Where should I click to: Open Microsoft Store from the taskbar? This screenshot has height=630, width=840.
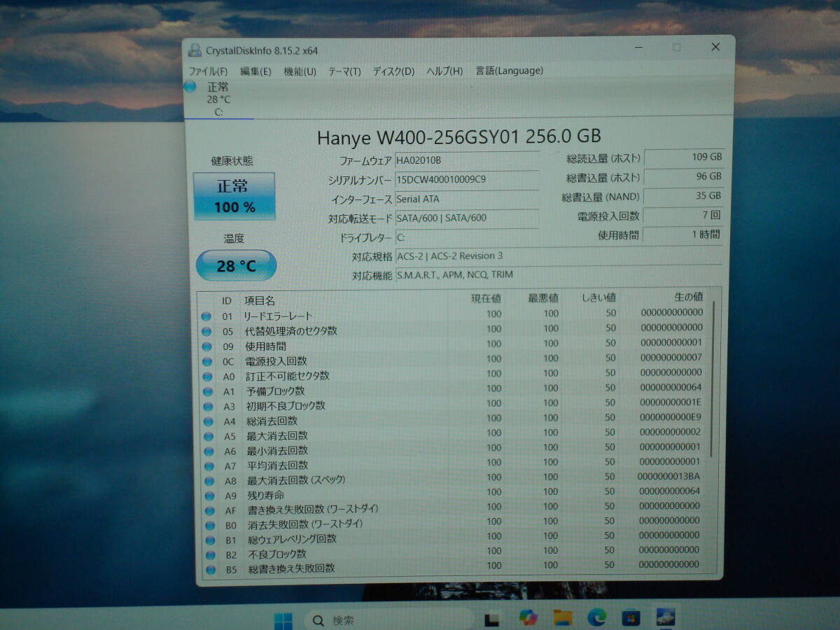tap(631, 617)
